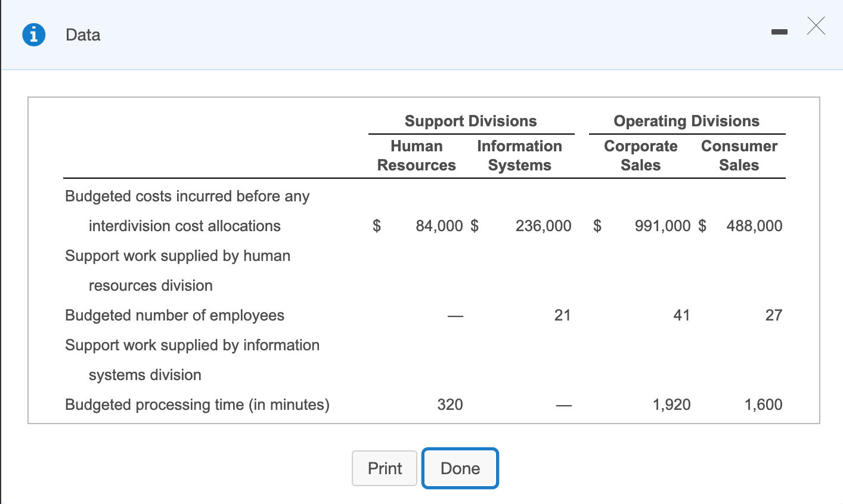Select the Operating Divisions header
843x504 pixels.
coord(687,121)
